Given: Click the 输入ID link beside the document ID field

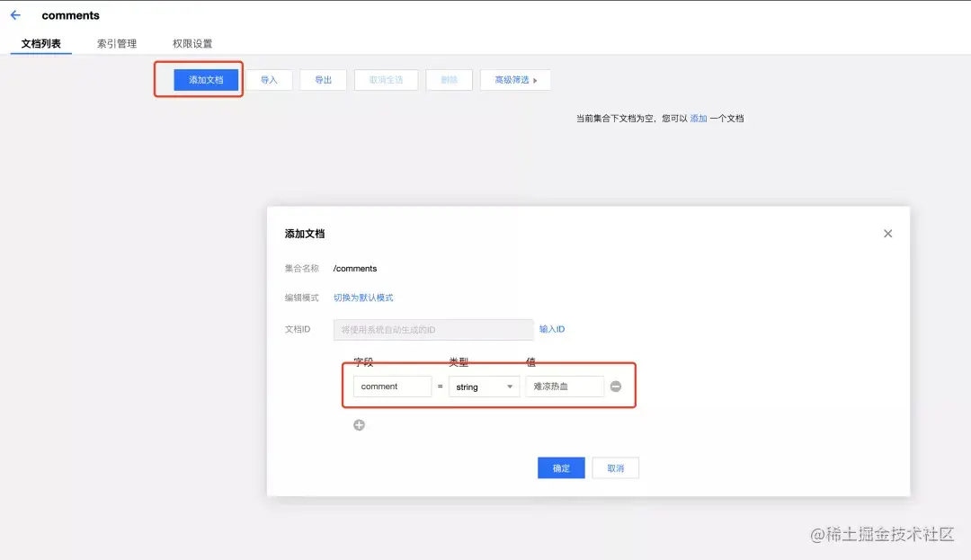Looking at the screenshot, I should [x=551, y=329].
